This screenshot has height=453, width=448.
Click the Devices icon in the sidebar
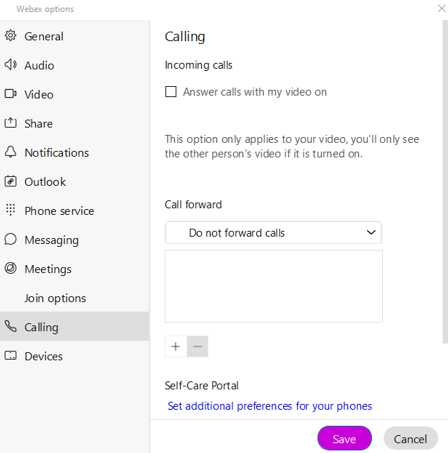point(10,356)
